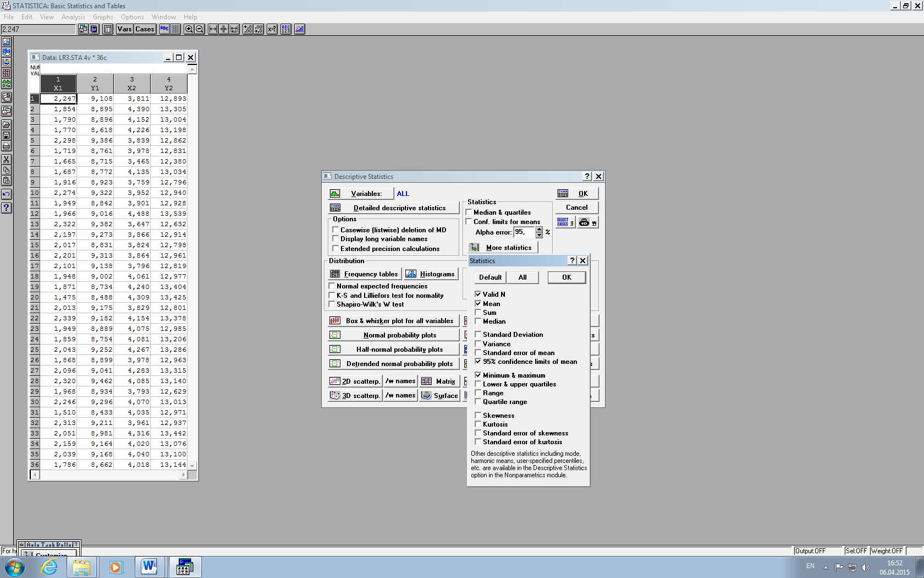The height and width of the screenshot is (578, 924).
Task: Uncheck the Mean checkbox
Action: tap(478, 304)
